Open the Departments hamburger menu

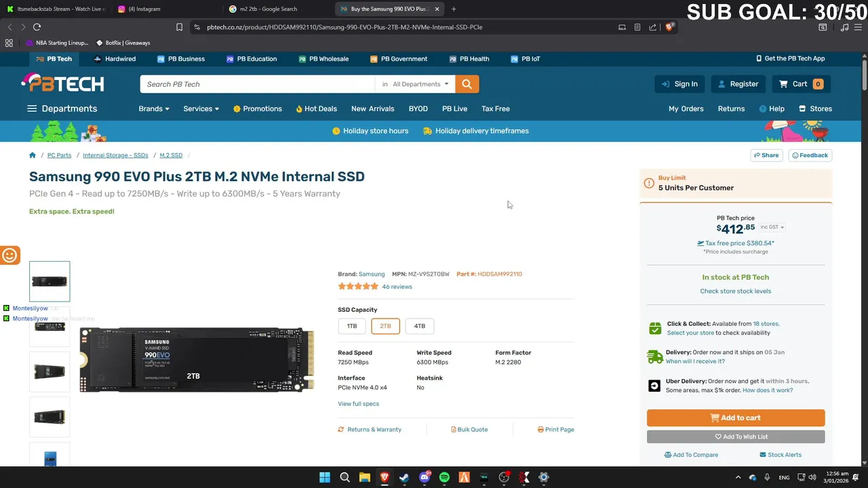click(62, 108)
